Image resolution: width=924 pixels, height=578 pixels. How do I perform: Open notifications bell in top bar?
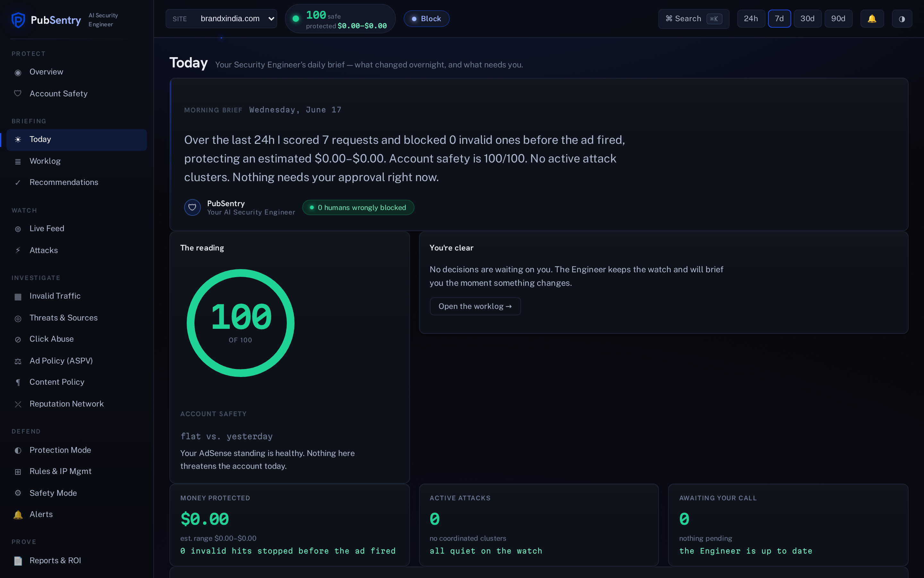[872, 19]
